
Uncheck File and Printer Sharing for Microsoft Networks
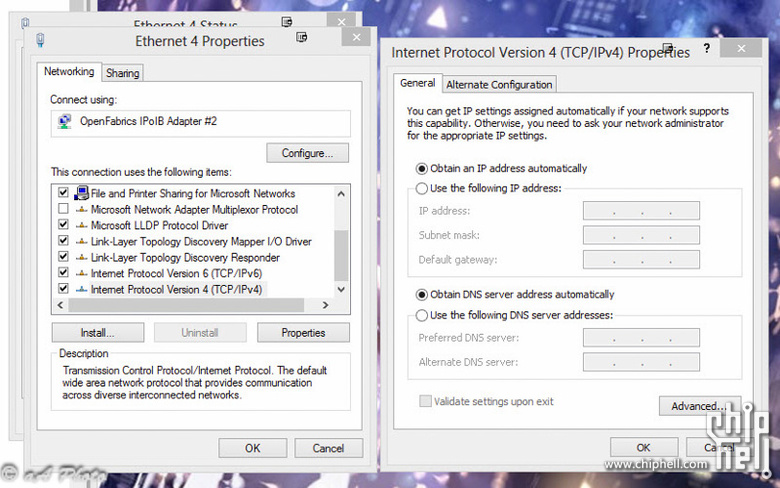(63, 192)
